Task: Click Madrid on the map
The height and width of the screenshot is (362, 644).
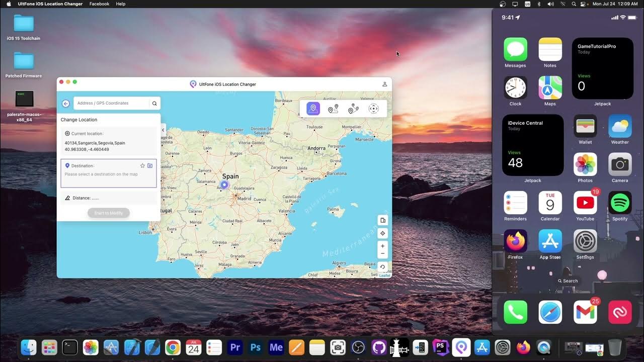Action: [x=244, y=199]
